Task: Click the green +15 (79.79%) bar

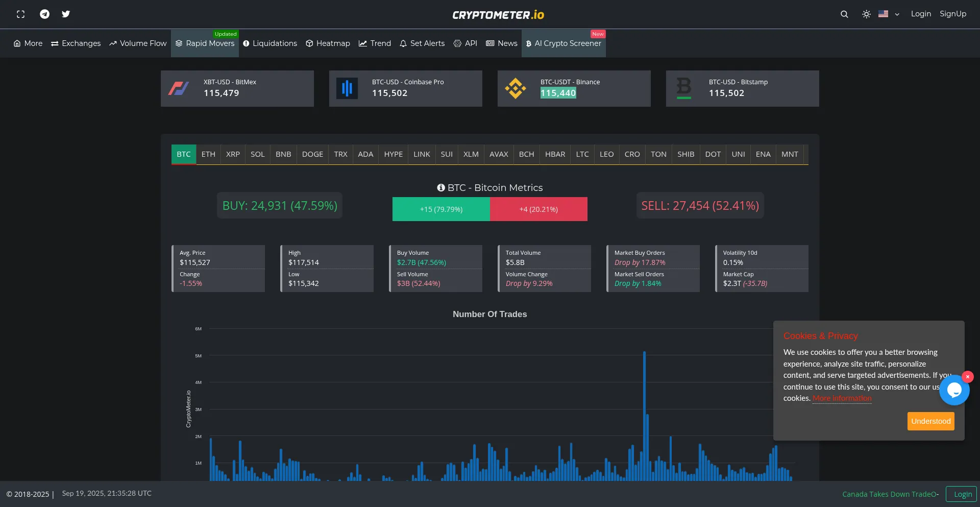Action: coord(441,209)
